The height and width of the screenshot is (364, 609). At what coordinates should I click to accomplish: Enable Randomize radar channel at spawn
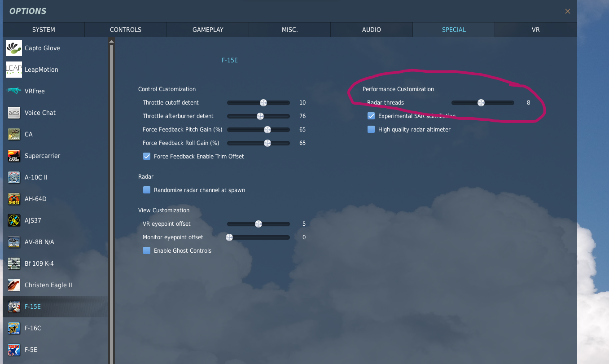pos(146,190)
